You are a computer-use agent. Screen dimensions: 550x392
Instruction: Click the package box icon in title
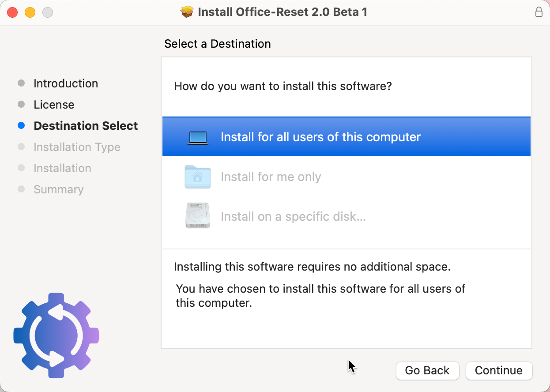187,12
